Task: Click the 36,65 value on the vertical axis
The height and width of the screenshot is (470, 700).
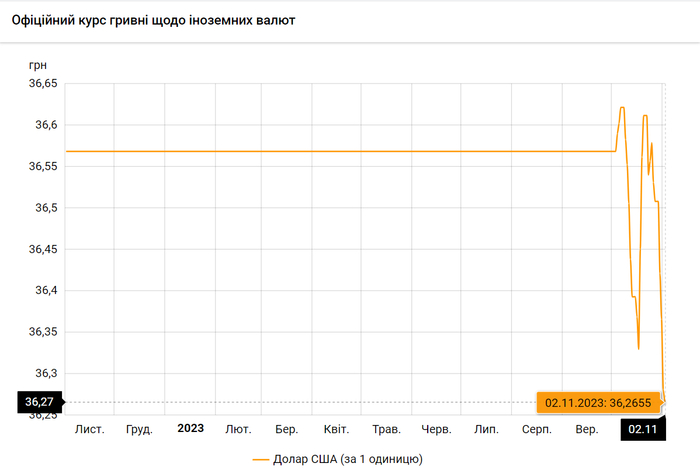Action: [x=42, y=84]
